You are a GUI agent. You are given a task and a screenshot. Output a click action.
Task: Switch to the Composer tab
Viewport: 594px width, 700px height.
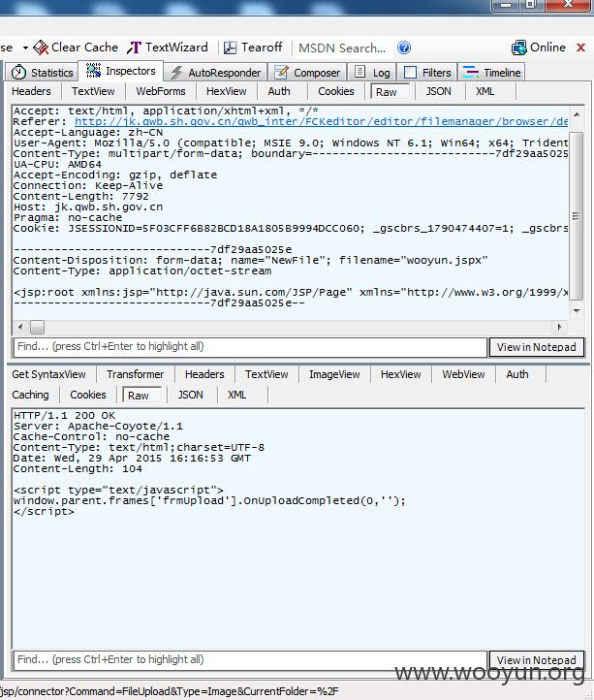(307, 73)
